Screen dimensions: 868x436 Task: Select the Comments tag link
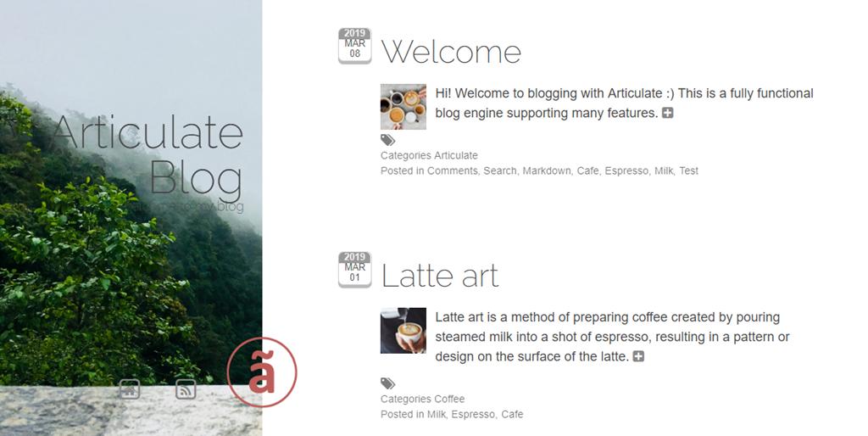452,170
